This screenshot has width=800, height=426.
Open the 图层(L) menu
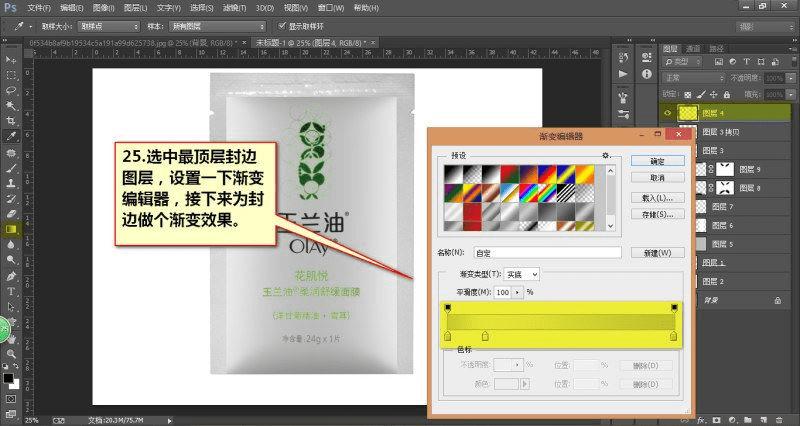tap(135, 8)
